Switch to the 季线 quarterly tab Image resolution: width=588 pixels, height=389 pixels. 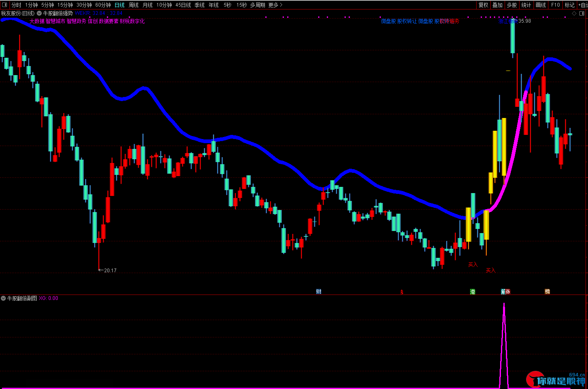click(200, 5)
